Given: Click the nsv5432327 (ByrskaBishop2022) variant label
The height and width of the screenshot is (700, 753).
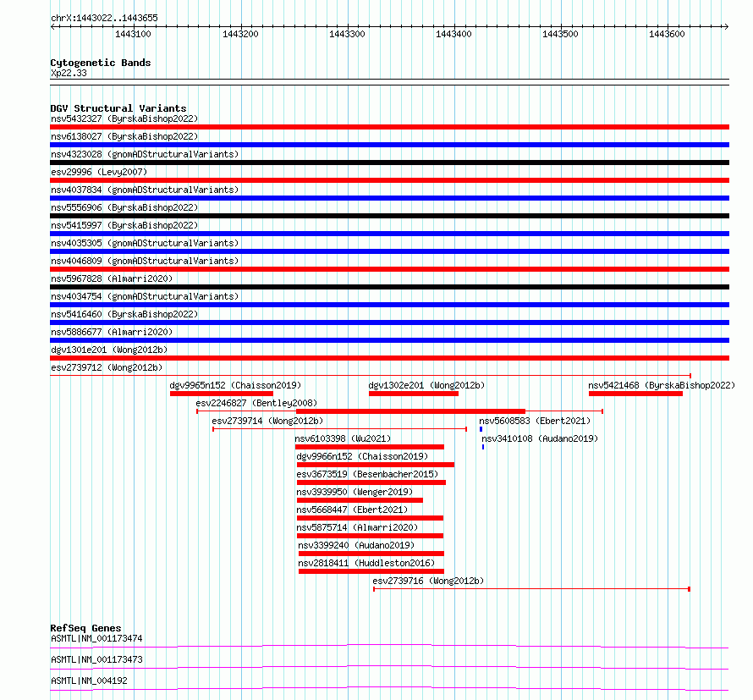Looking at the screenshot, I should [124, 119].
